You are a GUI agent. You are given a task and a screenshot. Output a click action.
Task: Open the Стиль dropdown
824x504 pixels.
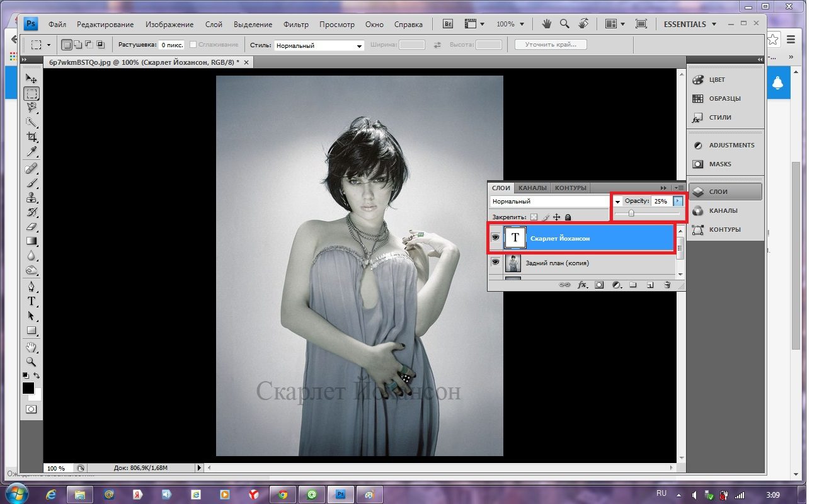[319, 45]
